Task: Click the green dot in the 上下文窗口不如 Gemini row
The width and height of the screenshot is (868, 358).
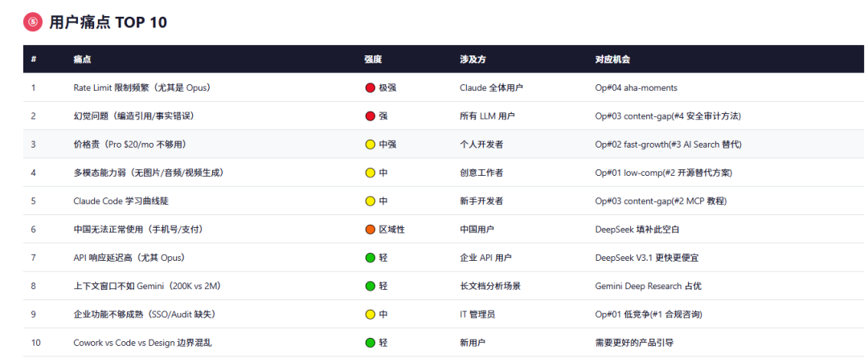Action: click(x=371, y=287)
